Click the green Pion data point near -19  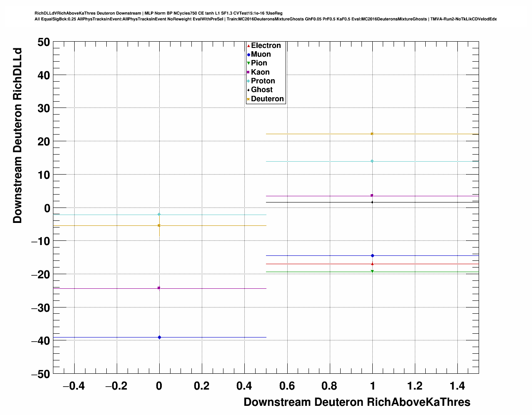pos(372,271)
